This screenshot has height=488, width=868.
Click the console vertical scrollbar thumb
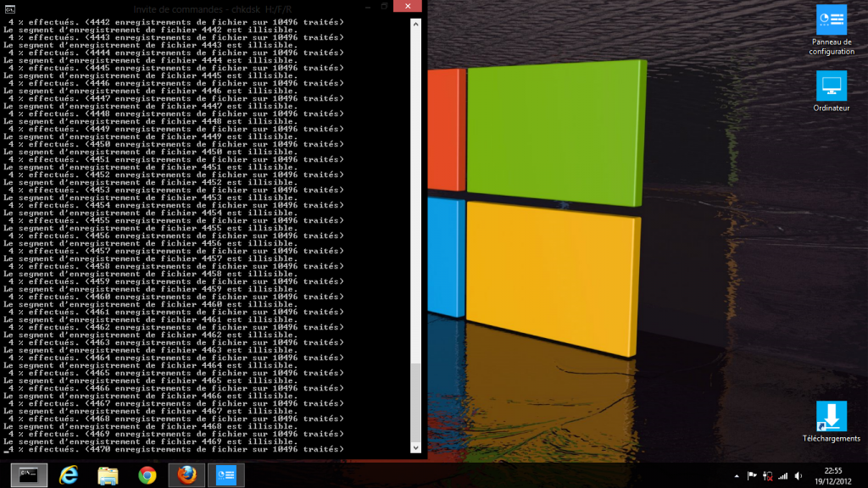[x=415, y=402]
